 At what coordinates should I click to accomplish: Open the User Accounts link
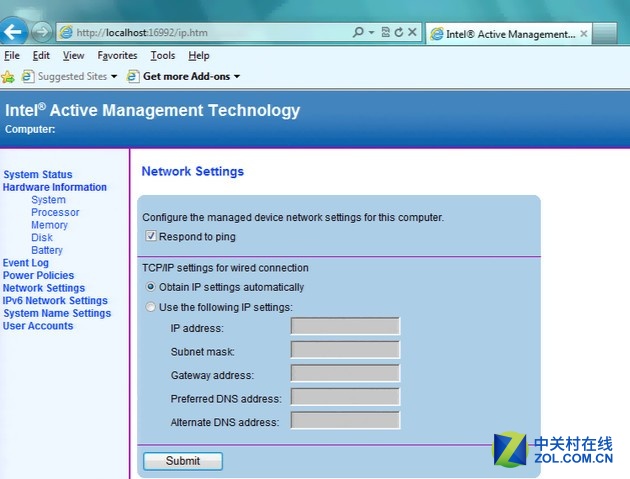click(x=38, y=326)
